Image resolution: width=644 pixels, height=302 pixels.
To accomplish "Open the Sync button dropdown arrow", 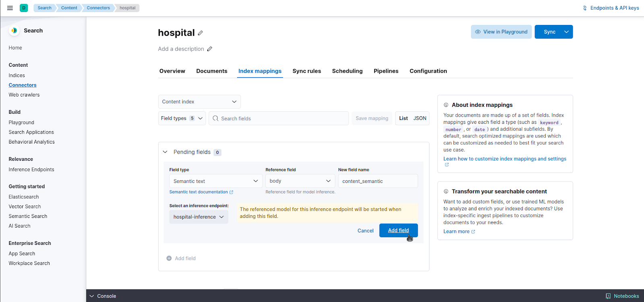I will (566, 32).
